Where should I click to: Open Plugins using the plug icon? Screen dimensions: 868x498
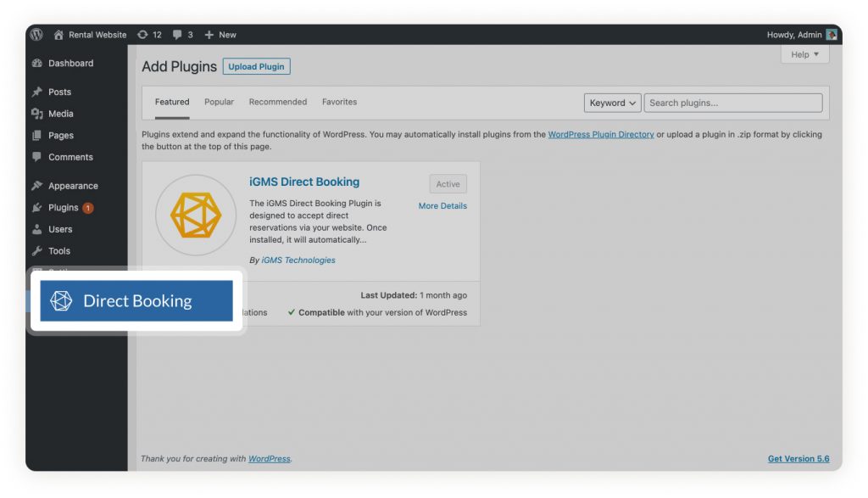[x=38, y=207]
